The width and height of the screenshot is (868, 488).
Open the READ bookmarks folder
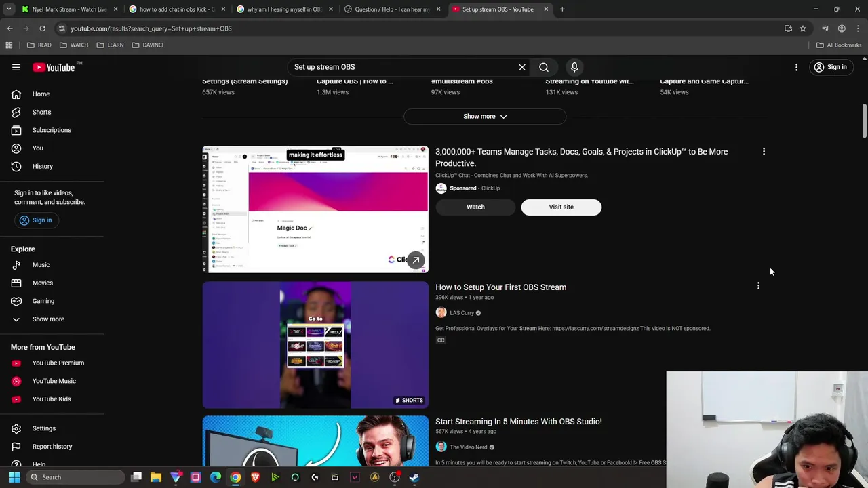pyautogui.click(x=39, y=45)
